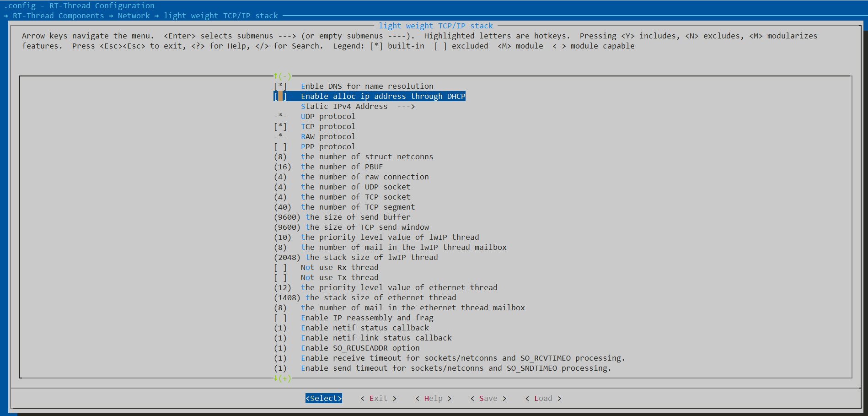The height and width of the screenshot is (416, 868).
Task: Click the Select button
Action: [x=324, y=398]
